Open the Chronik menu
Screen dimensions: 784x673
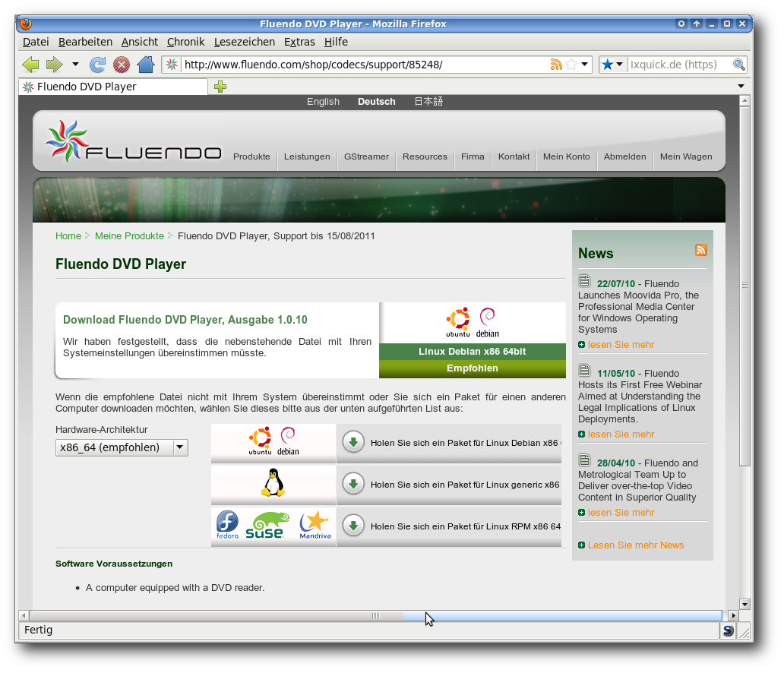pos(186,42)
